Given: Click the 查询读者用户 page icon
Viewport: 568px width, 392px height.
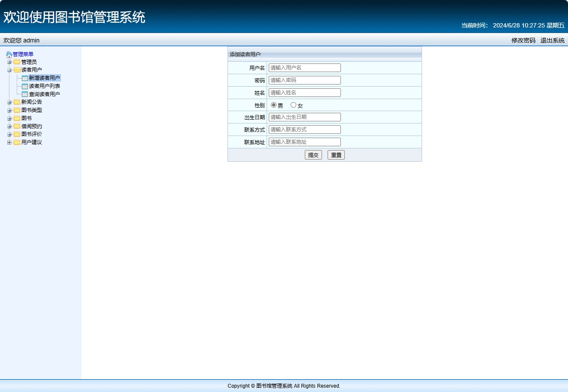Looking at the screenshot, I should click(25, 94).
